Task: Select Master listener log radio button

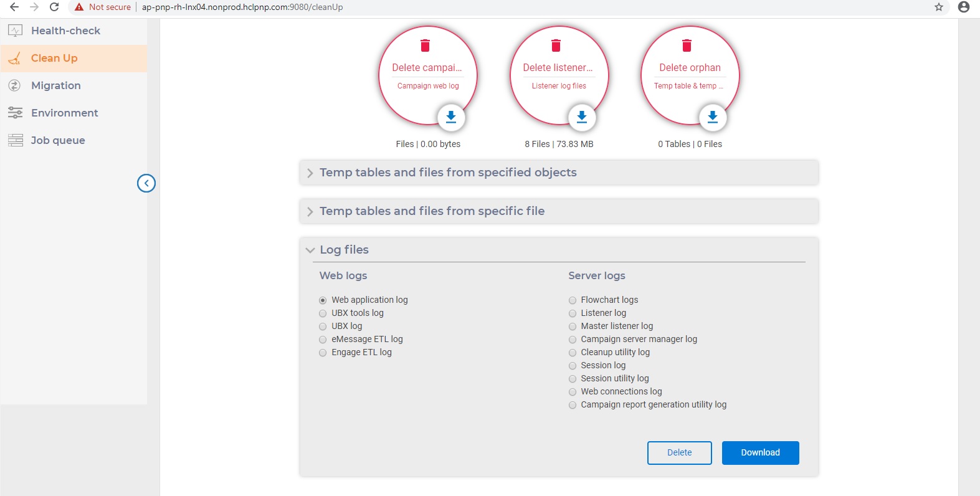Action: click(573, 327)
